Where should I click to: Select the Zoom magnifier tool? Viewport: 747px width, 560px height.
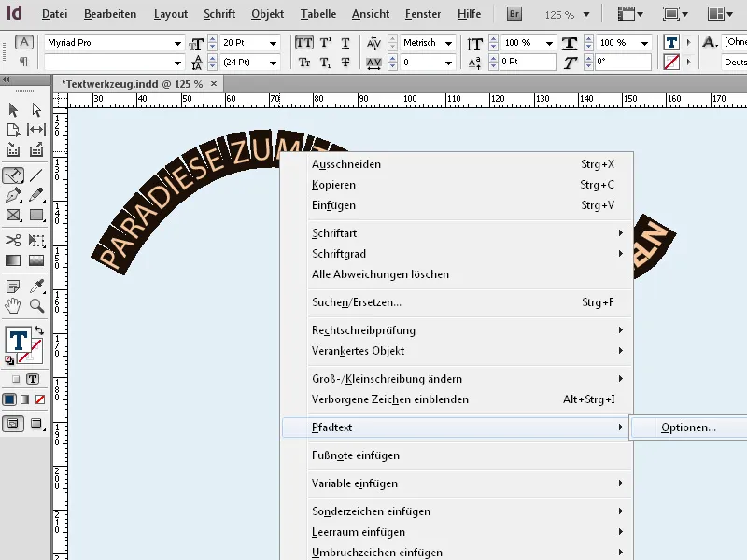pyautogui.click(x=36, y=305)
